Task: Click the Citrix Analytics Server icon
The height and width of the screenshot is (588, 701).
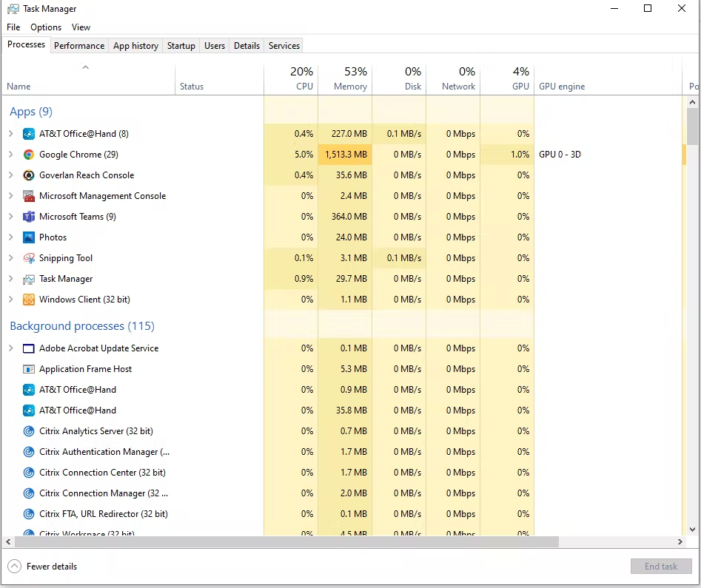Action: (x=29, y=431)
